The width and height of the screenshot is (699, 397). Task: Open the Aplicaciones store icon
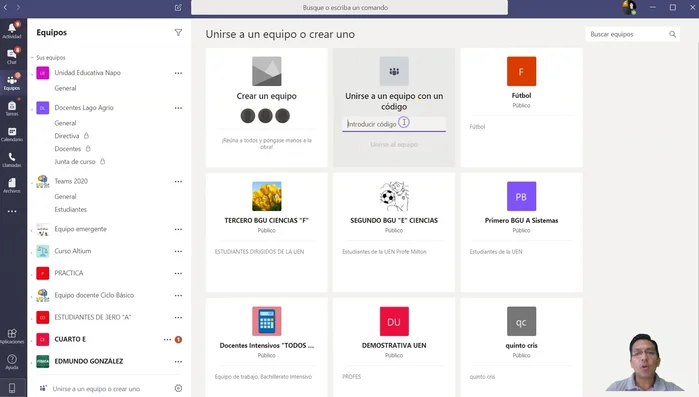12,336
